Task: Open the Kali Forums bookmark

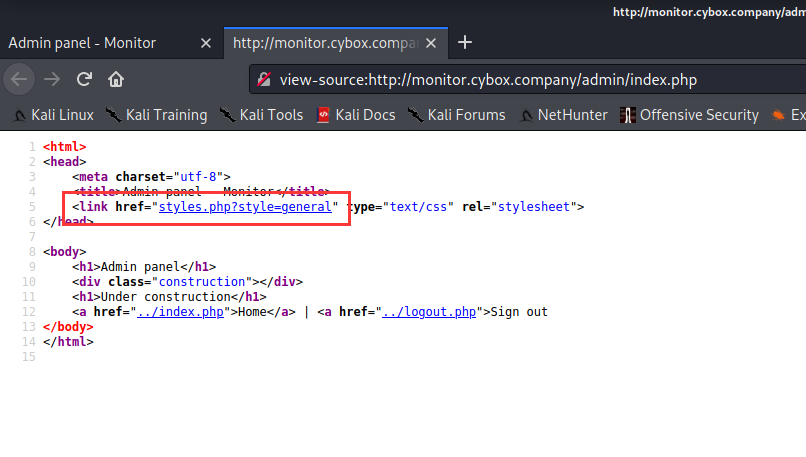Action: (457, 115)
